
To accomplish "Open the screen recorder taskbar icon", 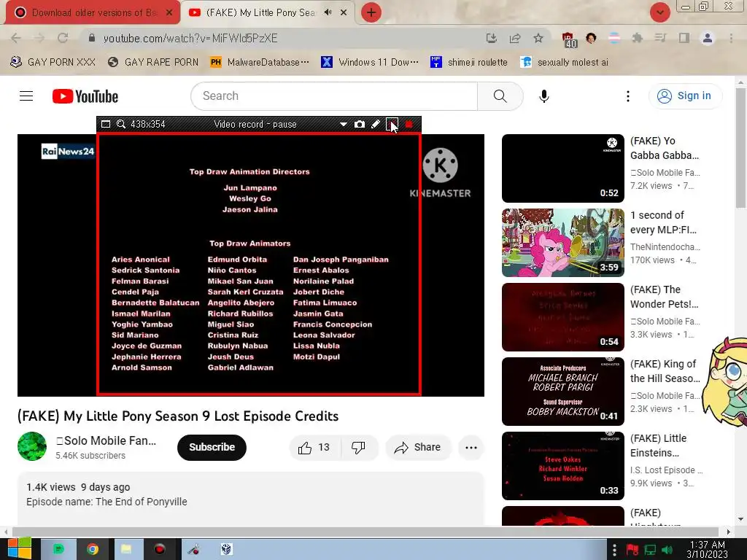I will coord(159,550).
